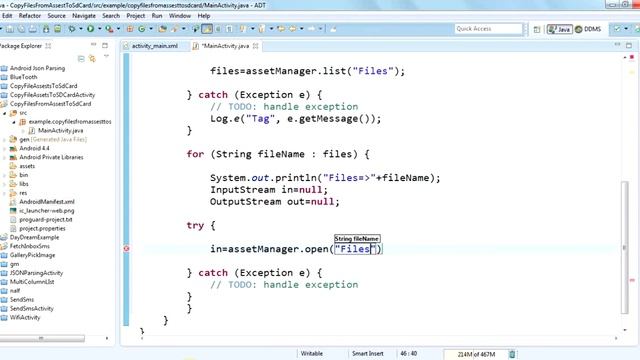Click the heap status 214M of 467M bar

pyautogui.click(x=476, y=354)
